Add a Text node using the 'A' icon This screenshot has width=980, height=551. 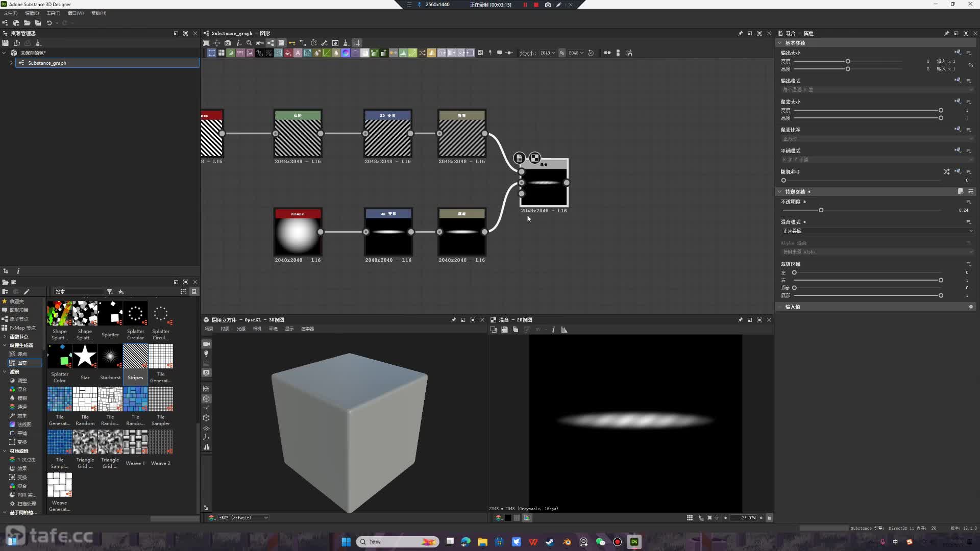298,53
